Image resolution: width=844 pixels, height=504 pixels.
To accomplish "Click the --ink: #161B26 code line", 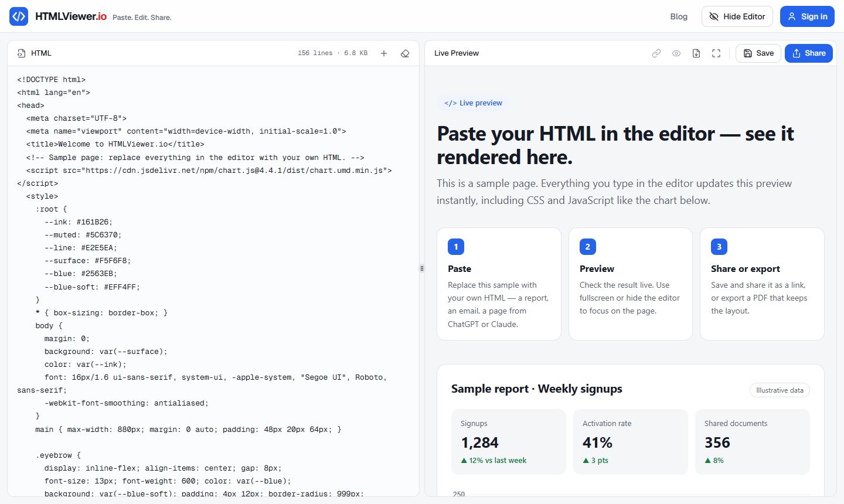I will click(x=79, y=222).
